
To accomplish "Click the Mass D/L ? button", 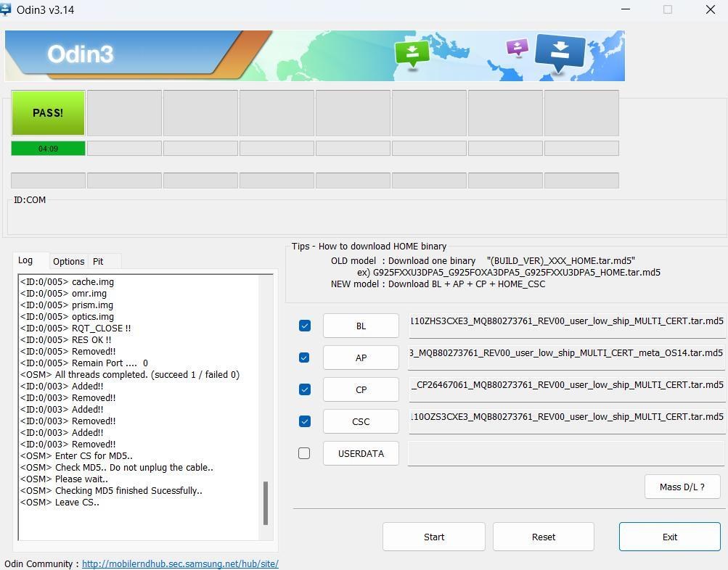I will 682,487.
